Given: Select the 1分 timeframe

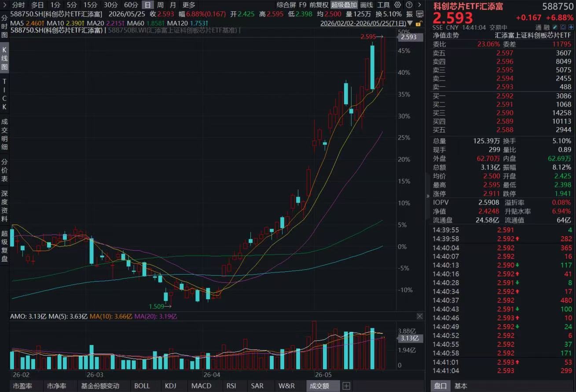Looking at the screenshot, I should [x=55, y=5].
